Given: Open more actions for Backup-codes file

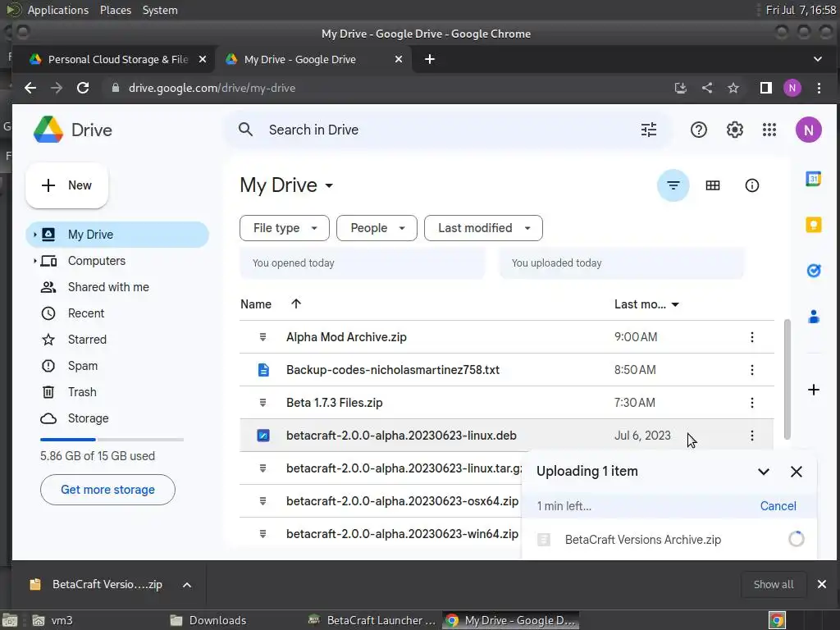Looking at the screenshot, I should (751, 370).
